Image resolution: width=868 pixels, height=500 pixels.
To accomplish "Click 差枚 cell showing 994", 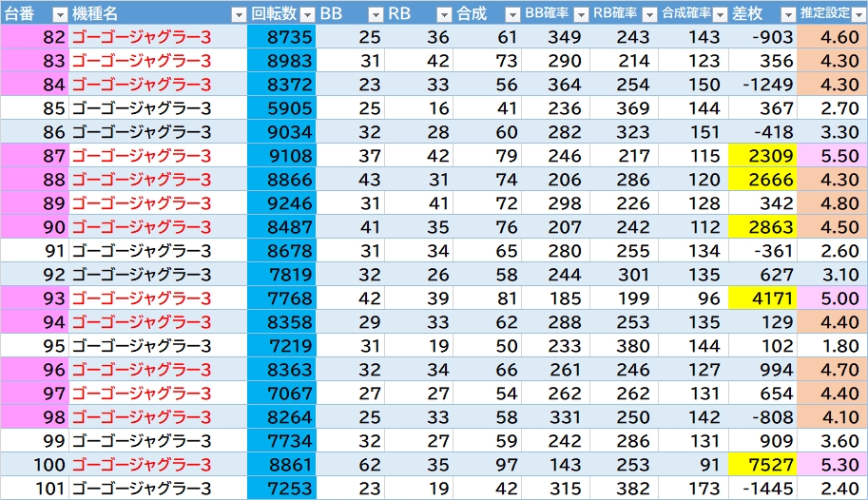I will pos(762,370).
